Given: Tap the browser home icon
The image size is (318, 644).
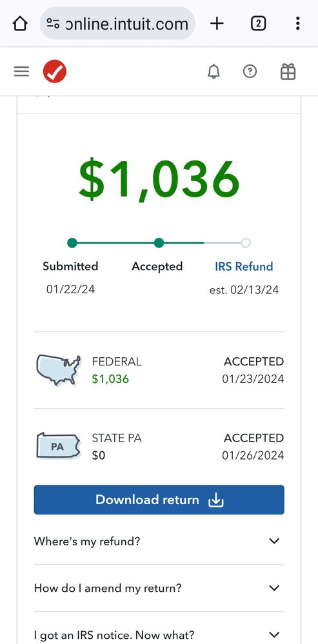Looking at the screenshot, I should click(x=20, y=23).
